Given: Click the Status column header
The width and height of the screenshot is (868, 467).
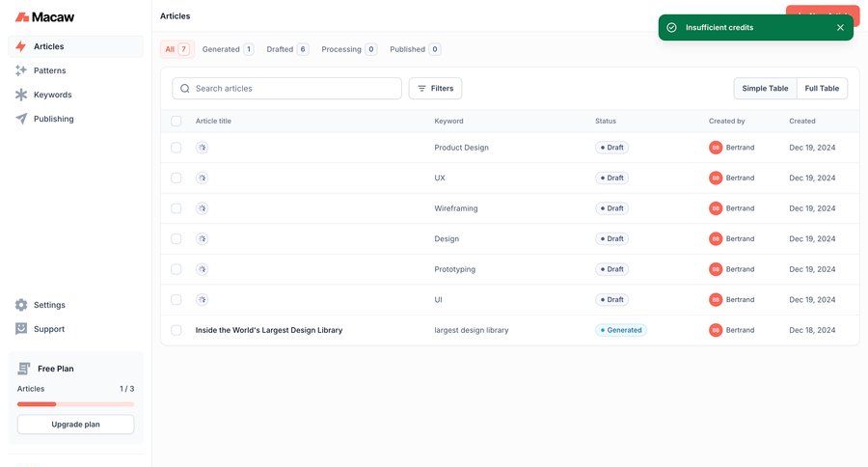Looking at the screenshot, I should (x=606, y=121).
